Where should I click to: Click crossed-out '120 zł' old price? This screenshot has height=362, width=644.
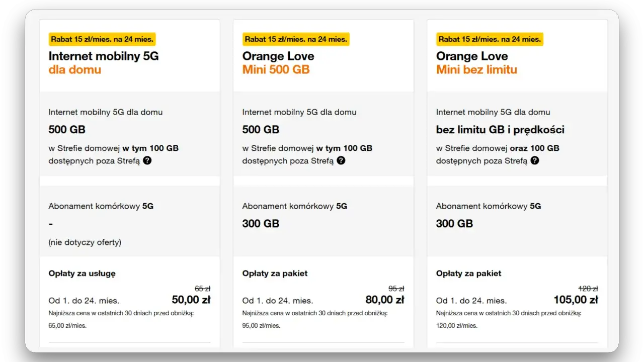pos(588,289)
